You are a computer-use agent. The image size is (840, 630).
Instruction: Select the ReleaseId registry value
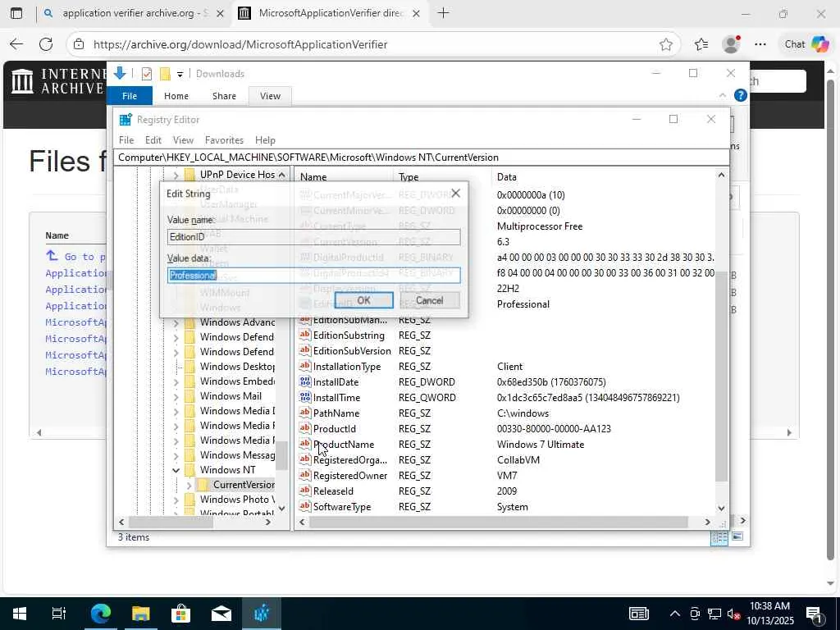(x=333, y=491)
